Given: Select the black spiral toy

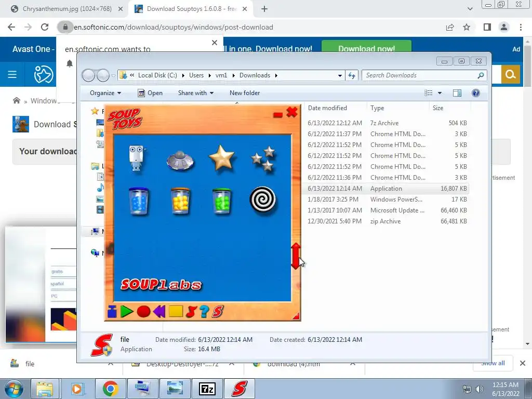Looking at the screenshot, I should 262,199.
